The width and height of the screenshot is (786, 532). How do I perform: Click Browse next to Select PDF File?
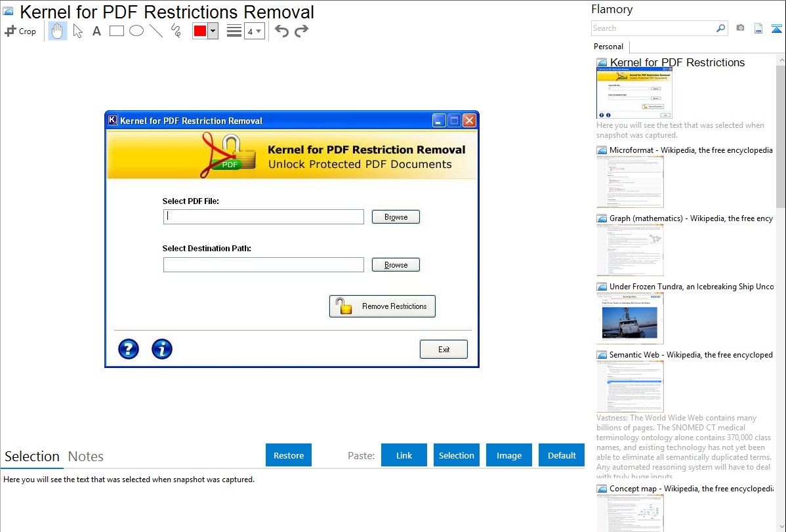pos(396,216)
